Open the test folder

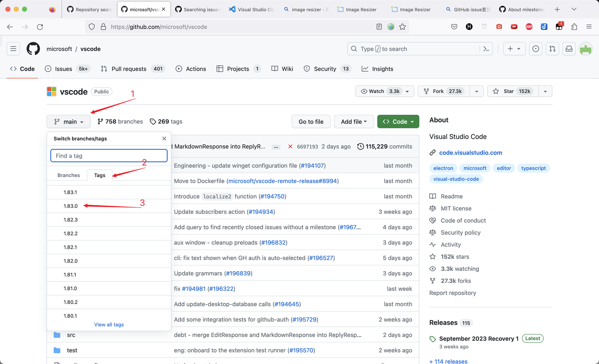point(72,350)
